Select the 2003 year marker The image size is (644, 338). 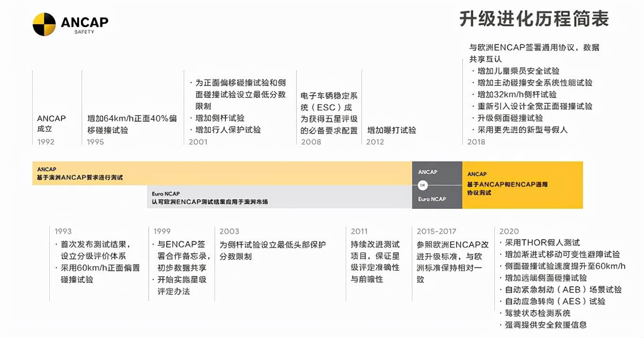pos(229,231)
